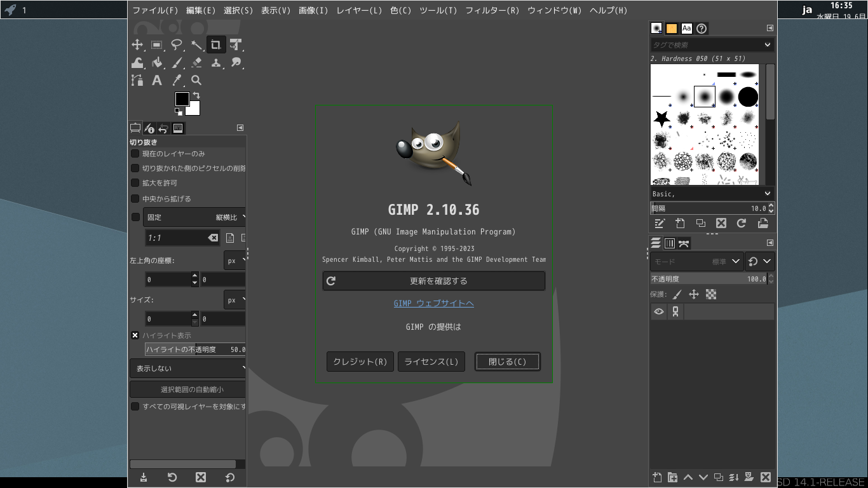The width and height of the screenshot is (868, 488).
Task: Enable the 拡大を許可 checkbox
Action: click(x=135, y=183)
